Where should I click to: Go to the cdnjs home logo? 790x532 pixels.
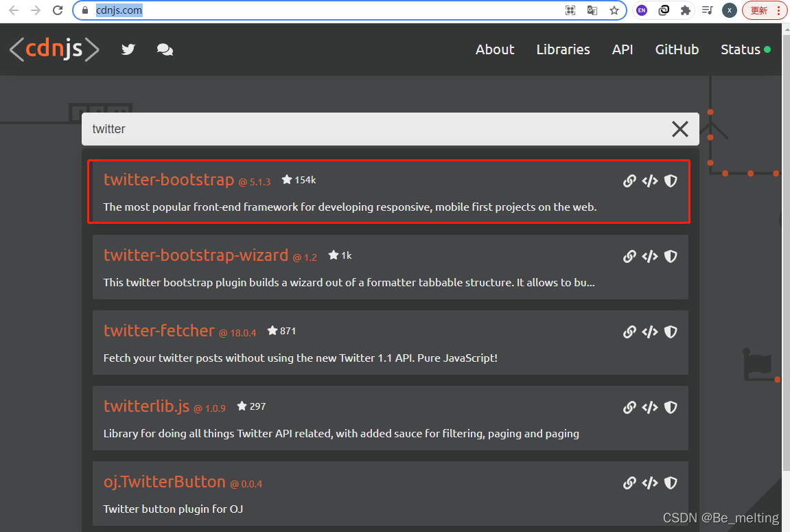pos(54,49)
